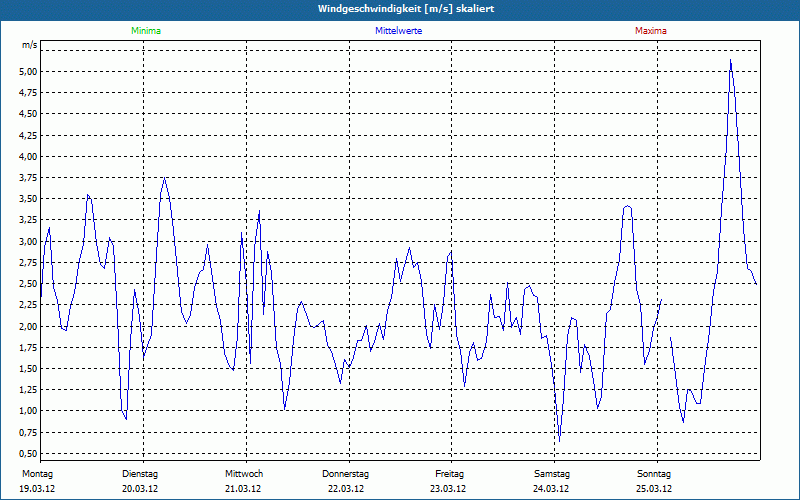Click the 2,00 y-axis value

click(29, 327)
